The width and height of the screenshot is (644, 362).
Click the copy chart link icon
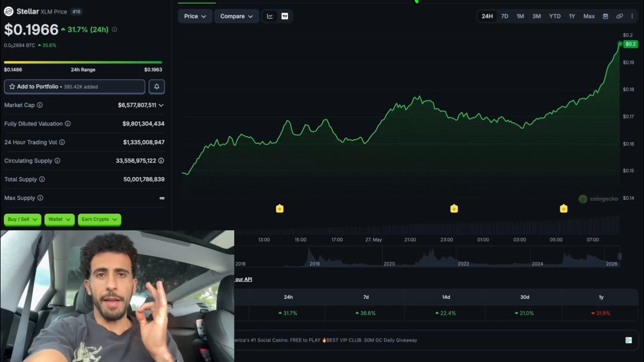(619, 16)
